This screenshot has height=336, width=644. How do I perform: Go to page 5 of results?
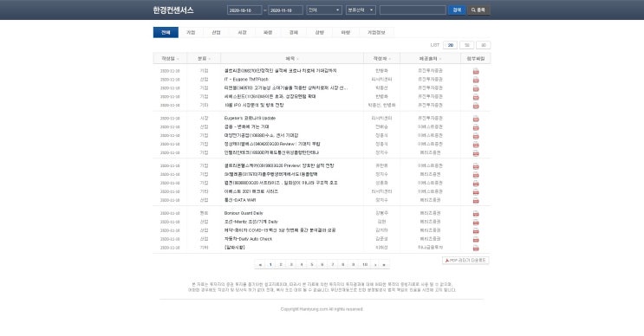[312, 265]
